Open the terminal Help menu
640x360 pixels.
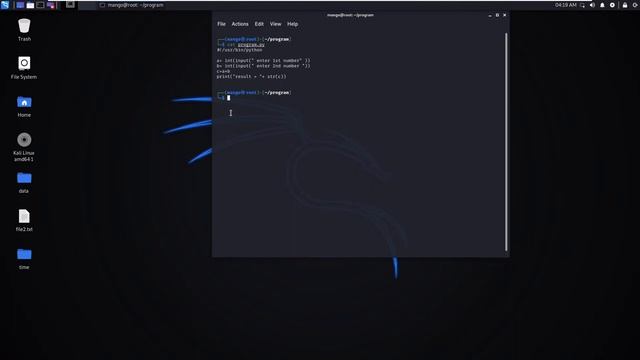coord(292,24)
